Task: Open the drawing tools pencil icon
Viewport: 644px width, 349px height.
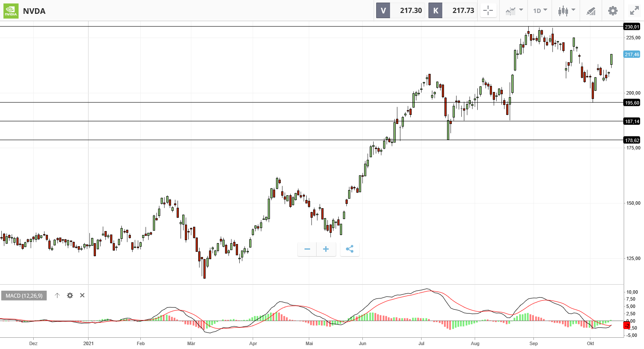Action: tap(591, 11)
